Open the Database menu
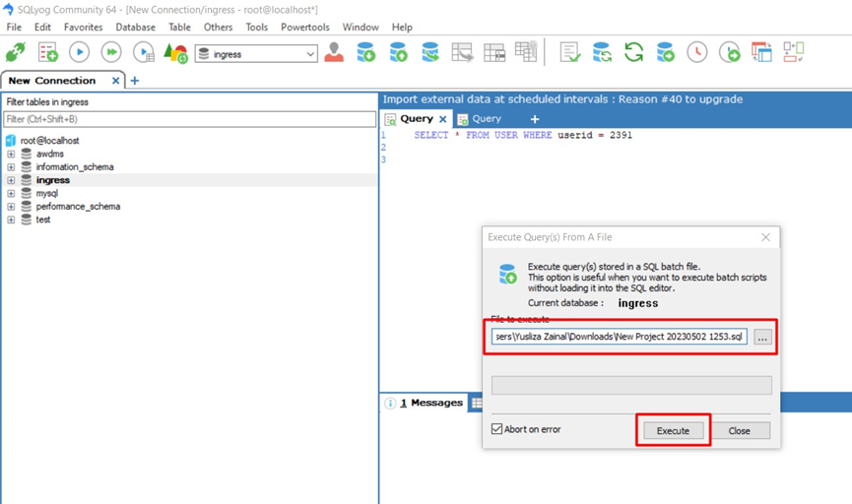Image resolution: width=852 pixels, height=504 pixels. 135,28
